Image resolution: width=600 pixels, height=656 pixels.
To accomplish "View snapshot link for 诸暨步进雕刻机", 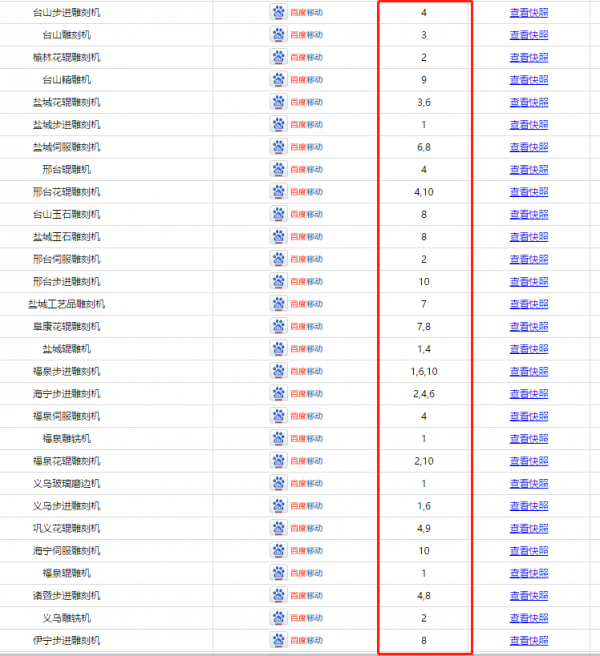I will [x=529, y=595].
